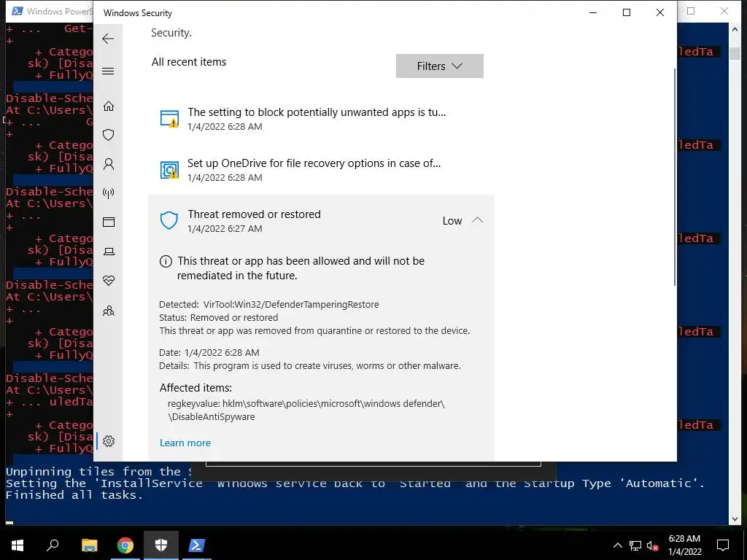Click the Windows Security scrollbar thumb

(674, 176)
